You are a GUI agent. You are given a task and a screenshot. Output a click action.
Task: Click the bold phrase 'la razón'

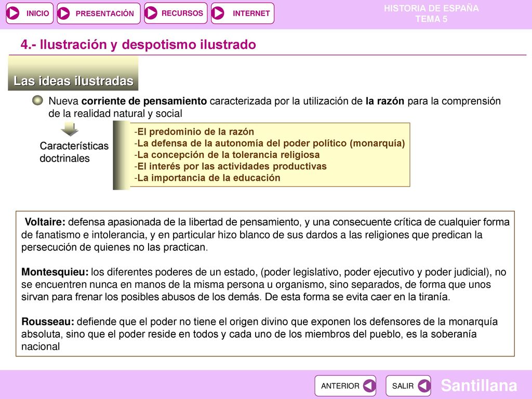coord(385,101)
